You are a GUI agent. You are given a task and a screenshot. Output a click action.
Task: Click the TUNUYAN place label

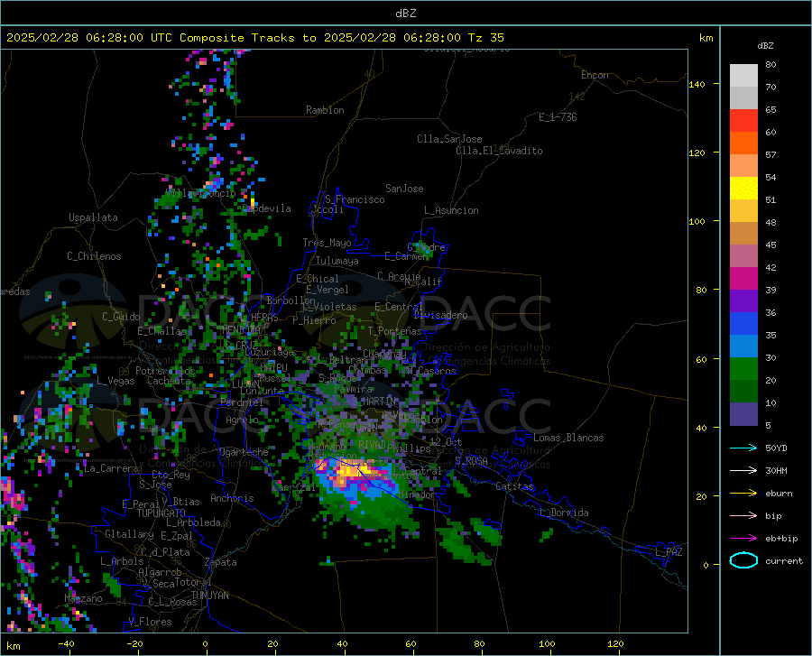(x=209, y=596)
